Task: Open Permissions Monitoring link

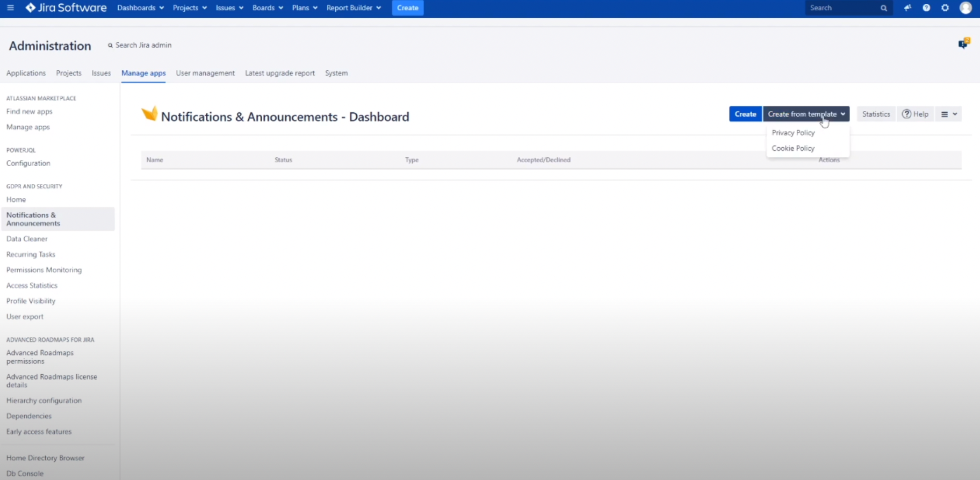Action: (44, 270)
